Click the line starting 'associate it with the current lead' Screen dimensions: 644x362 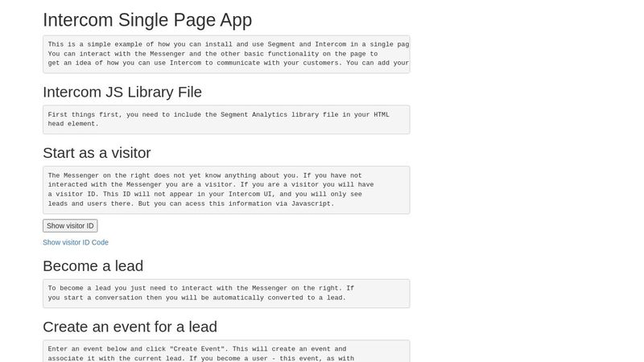click(200, 358)
